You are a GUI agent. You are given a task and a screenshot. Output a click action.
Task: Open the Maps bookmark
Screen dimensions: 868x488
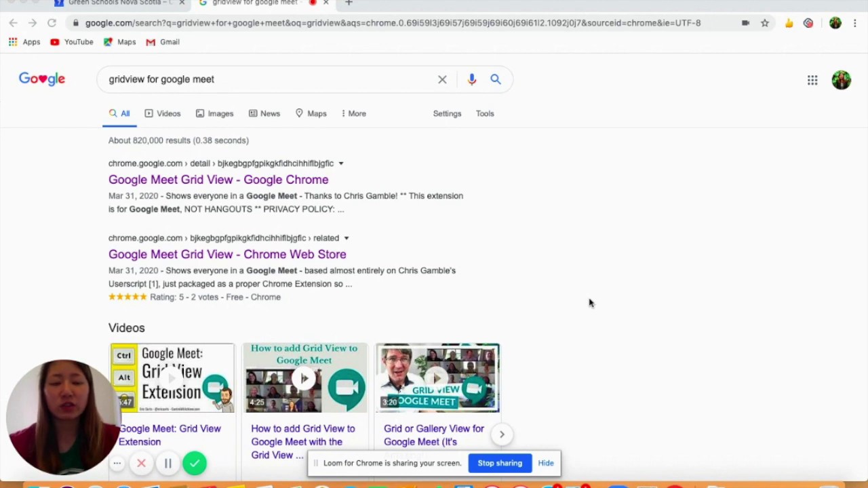pos(119,42)
